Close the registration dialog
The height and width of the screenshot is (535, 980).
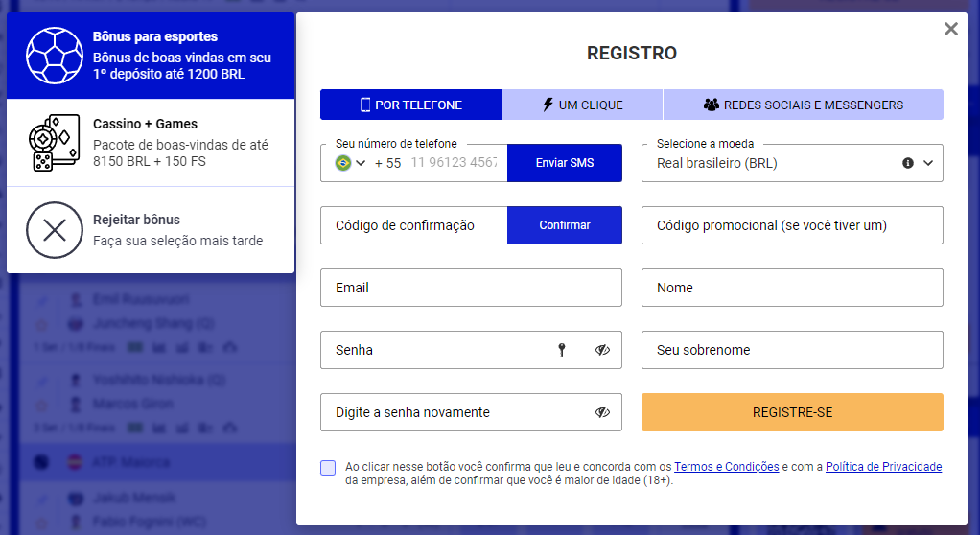click(950, 29)
